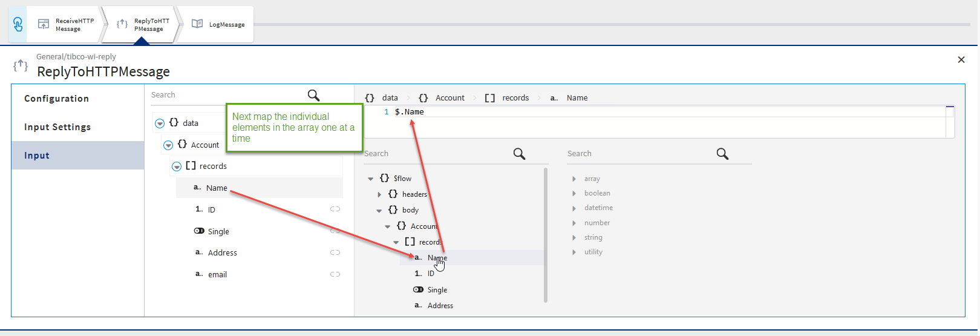Click search magnifier above functions list

pos(722,154)
